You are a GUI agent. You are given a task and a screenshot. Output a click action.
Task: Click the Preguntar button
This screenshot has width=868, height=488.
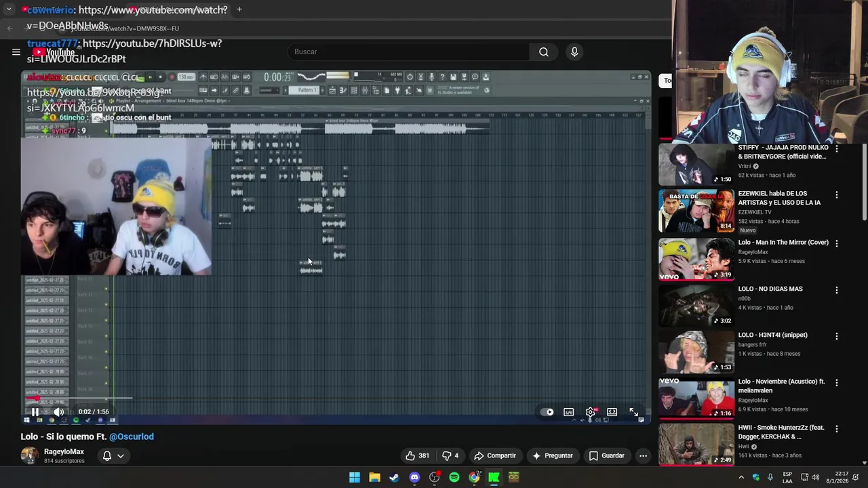(553, 455)
